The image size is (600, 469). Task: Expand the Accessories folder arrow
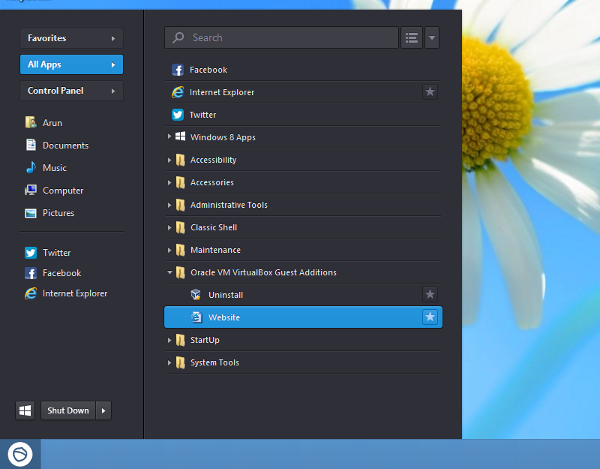click(x=169, y=182)
